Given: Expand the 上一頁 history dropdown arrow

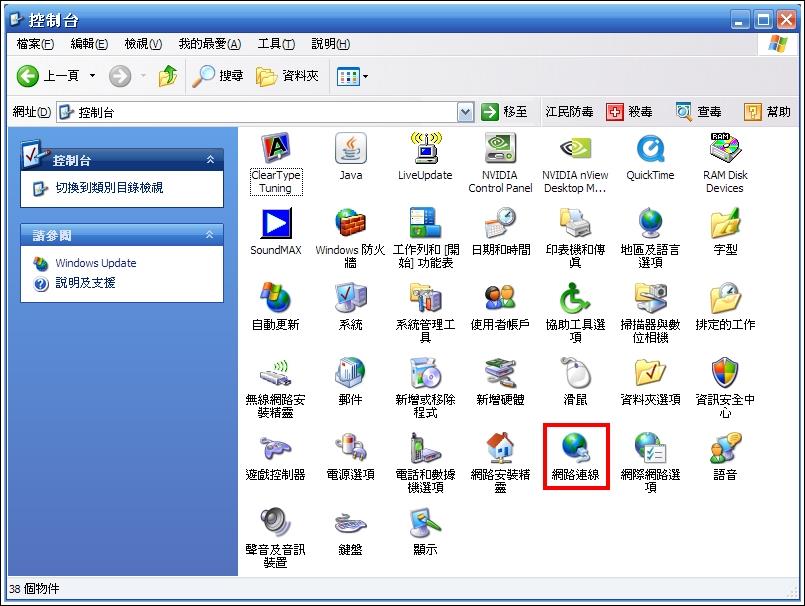Looking at the screenshot, I should click(x=92, y=76).
